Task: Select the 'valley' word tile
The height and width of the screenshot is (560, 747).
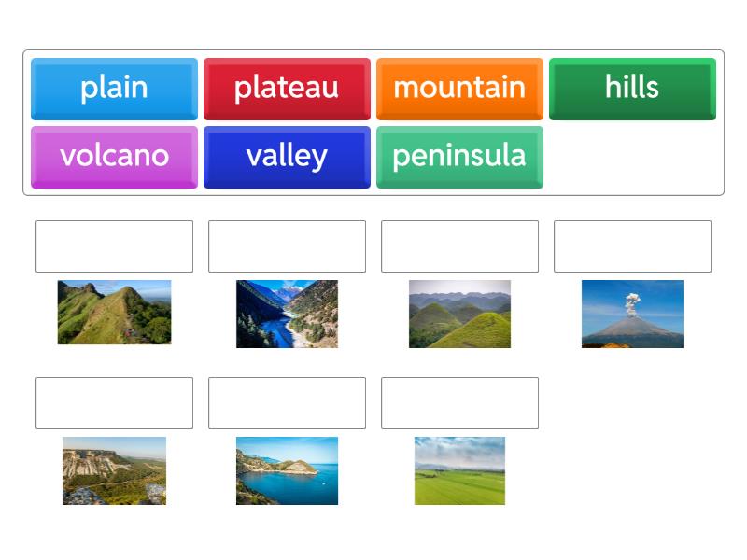Action: point(287,157)
